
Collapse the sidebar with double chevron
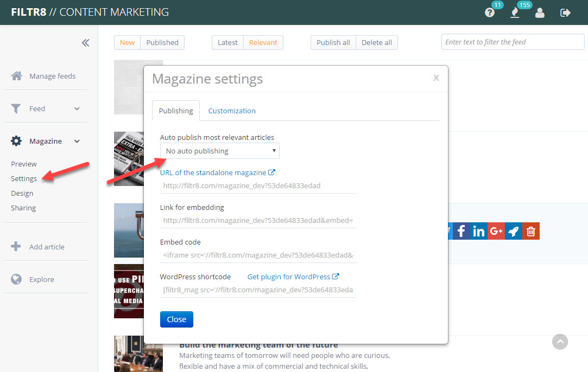pyautogui.click(x=85, y=43)
